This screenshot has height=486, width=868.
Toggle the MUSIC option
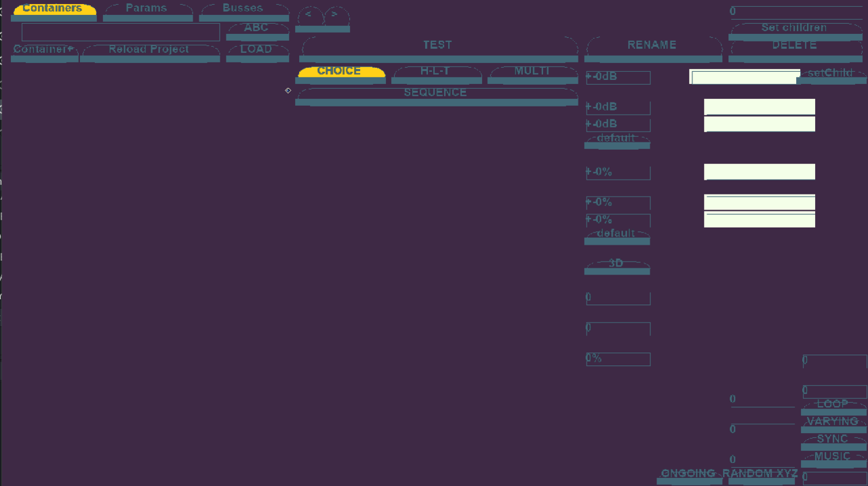pos(833,460)
